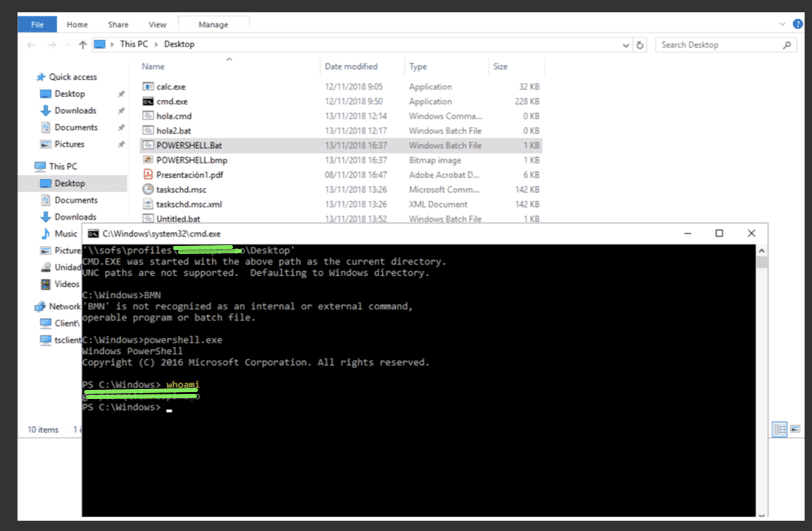Screen dimensions: 812x531
Task: Open Downloads under This PC
Action: tap(75, 217)
